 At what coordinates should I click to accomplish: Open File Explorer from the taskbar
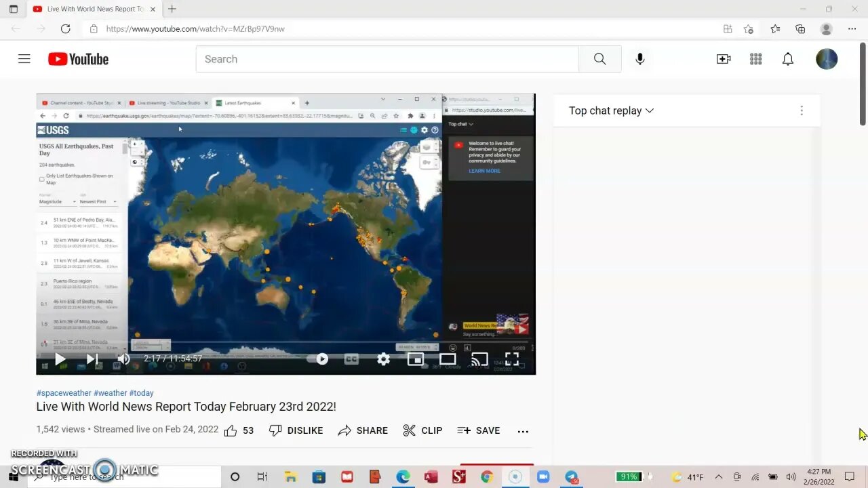(290, 477)
